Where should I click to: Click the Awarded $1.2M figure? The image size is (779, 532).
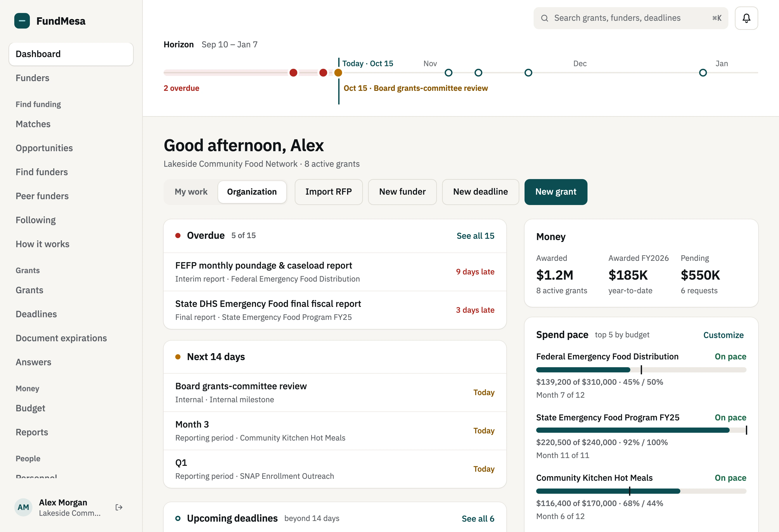tap(554, 275)
